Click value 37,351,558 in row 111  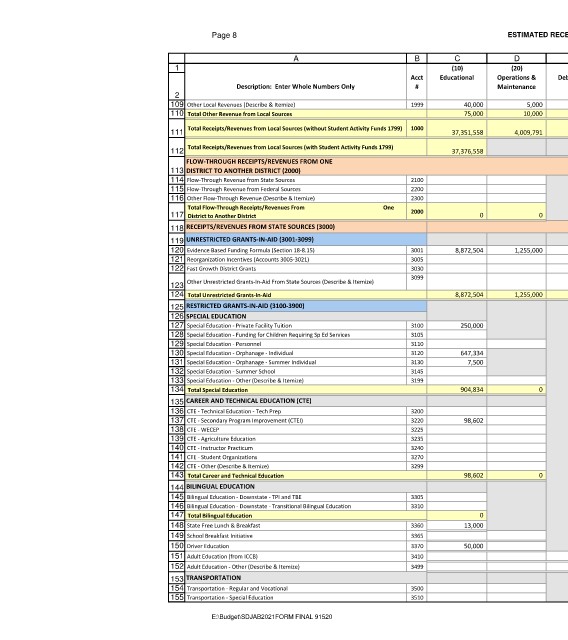click(x=467, y=133)
